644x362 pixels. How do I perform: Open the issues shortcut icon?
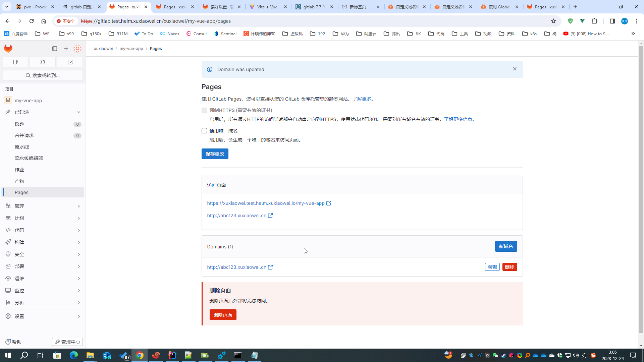[15, 62]
